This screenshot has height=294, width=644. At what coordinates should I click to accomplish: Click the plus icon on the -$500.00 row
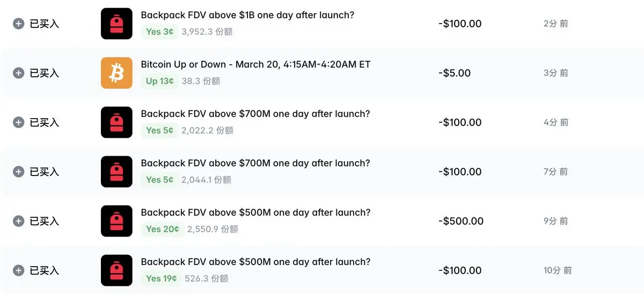click(19, 221)
